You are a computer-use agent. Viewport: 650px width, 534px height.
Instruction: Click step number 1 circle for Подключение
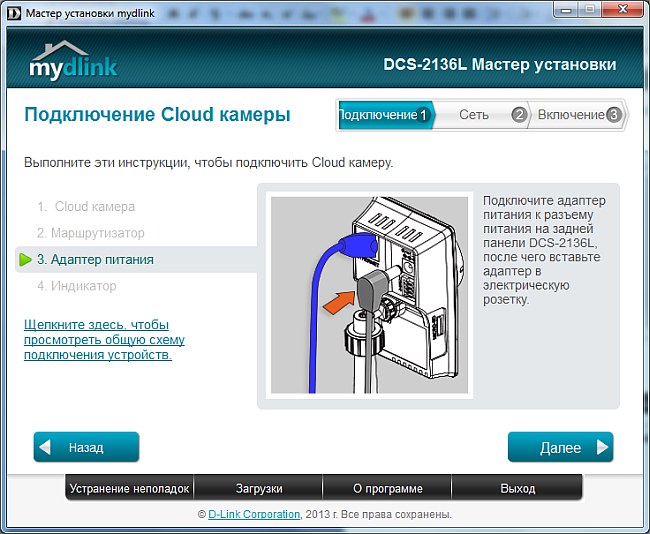click(423, 115)
